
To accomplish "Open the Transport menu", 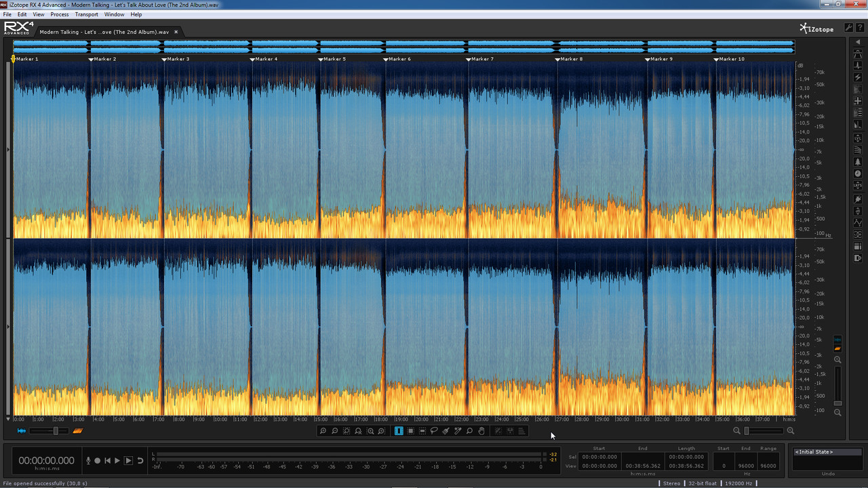I will pyautogui.click(x=87, y=14).
